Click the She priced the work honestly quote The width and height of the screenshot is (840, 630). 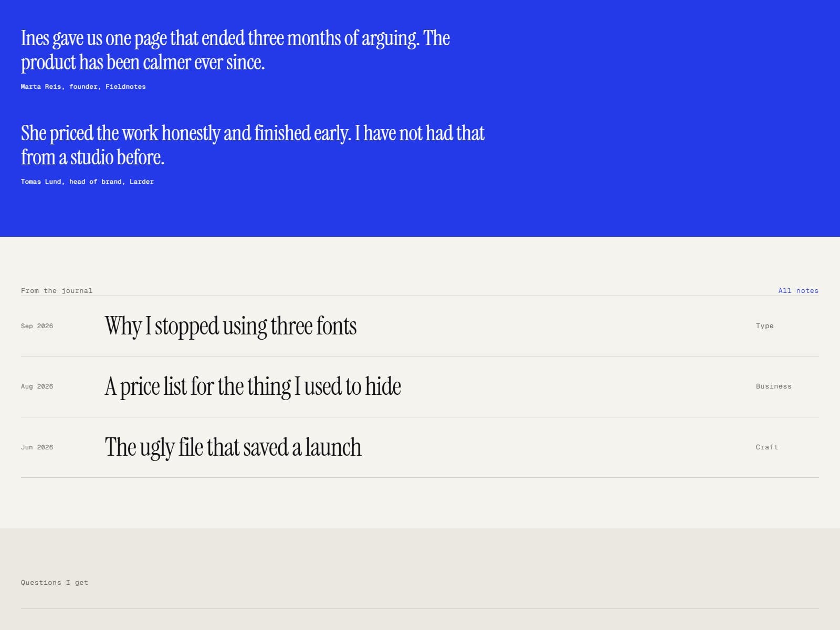click(x=253, y=145)
